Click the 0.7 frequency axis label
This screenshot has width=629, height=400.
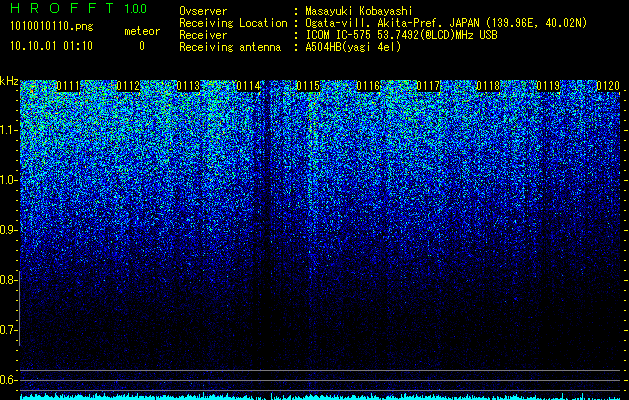pyautogui.click(x=8, y=330)
